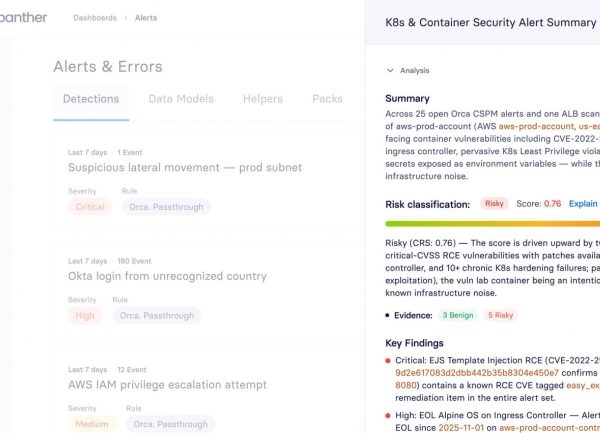Collapse the Analysis section chevron
The image size is (600, 433).
pos(390,70)
